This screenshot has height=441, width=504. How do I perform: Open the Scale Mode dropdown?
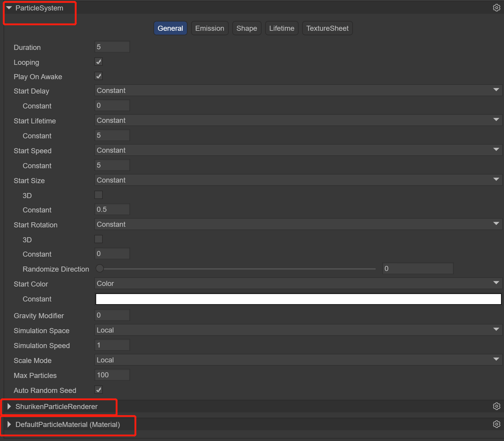coord(298,360)
